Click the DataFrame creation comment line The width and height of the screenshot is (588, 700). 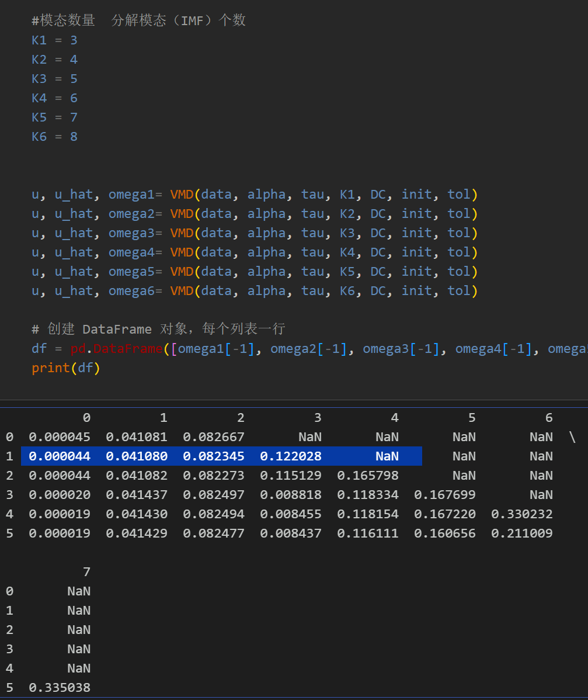pos(158,329)
